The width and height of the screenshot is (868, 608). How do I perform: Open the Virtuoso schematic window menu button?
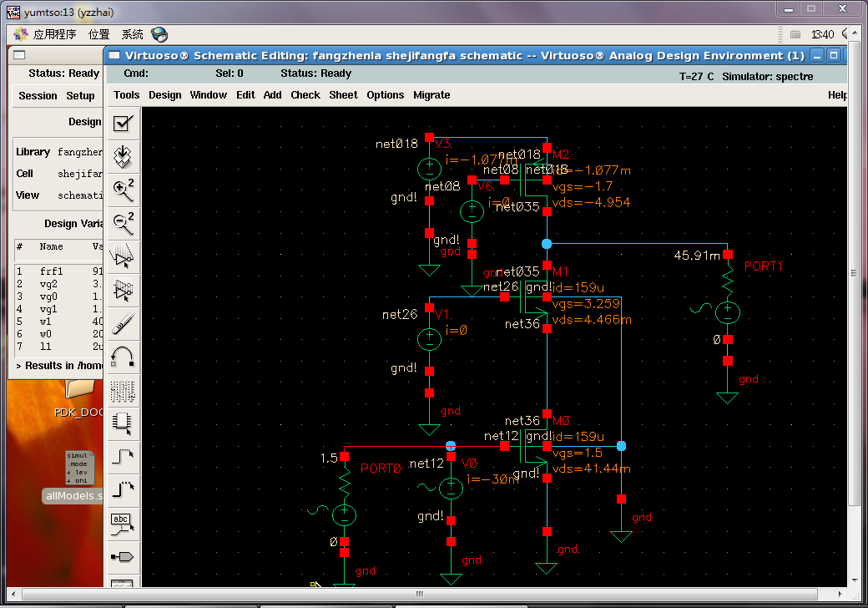[113, 56]
